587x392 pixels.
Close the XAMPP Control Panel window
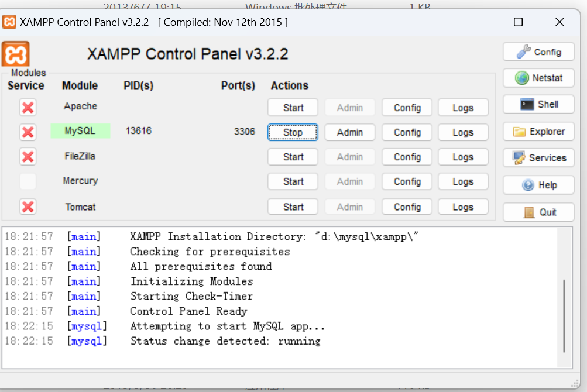pyautogui.click(x=559, y=22)
